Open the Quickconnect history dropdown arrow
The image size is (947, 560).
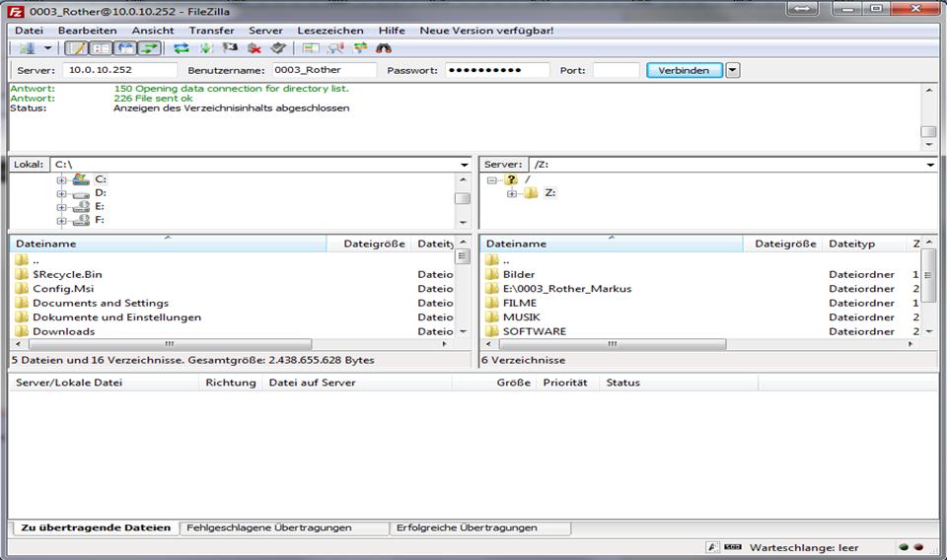pos(732,70)
